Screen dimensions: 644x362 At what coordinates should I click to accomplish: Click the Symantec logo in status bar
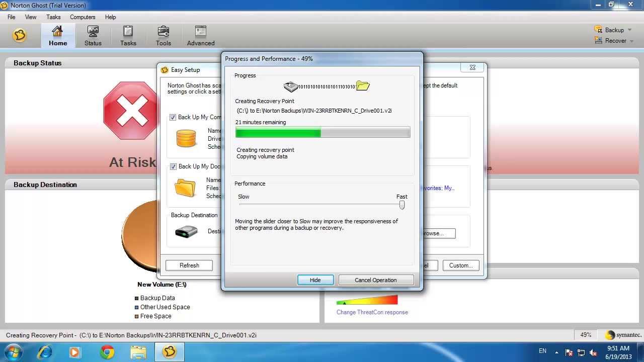(623, 335)
